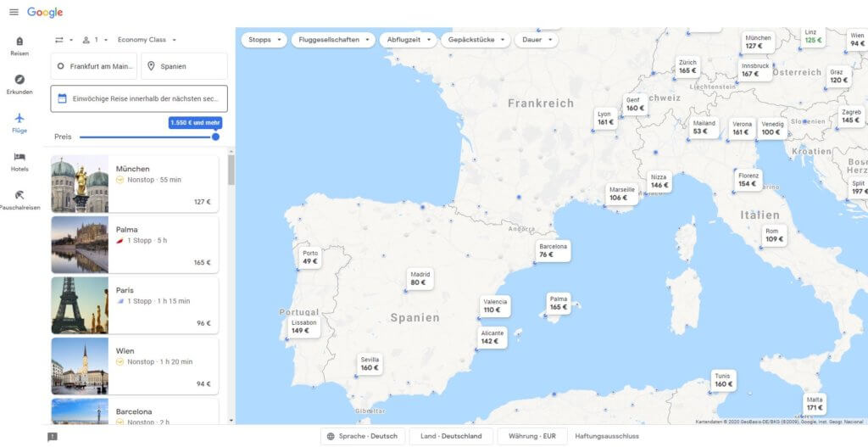Select Zürich 165 € map marker
Viewport: 868px width, 447px height.
click(687, 67)
